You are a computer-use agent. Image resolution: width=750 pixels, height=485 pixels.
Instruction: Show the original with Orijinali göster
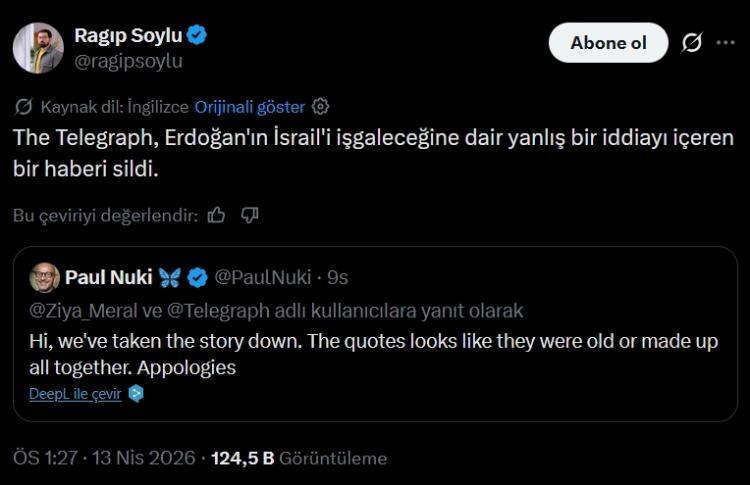251,106
